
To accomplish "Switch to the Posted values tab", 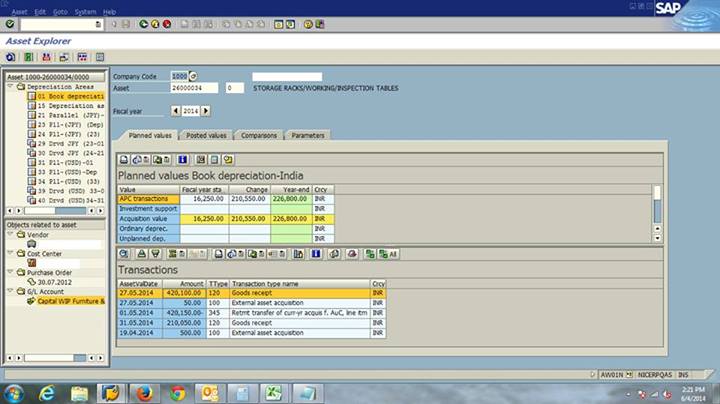I will pos(206,135).
